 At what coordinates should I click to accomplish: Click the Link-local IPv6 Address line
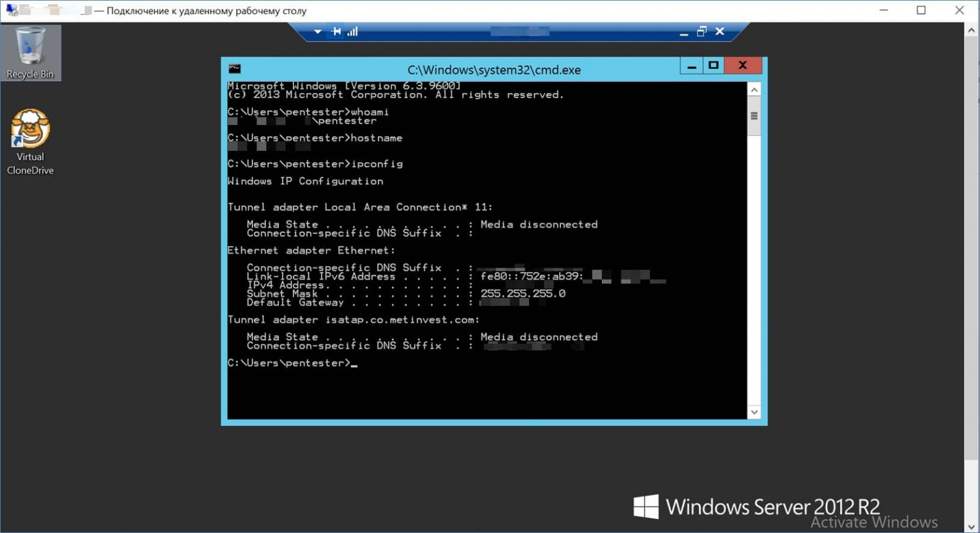pos(456,277)
